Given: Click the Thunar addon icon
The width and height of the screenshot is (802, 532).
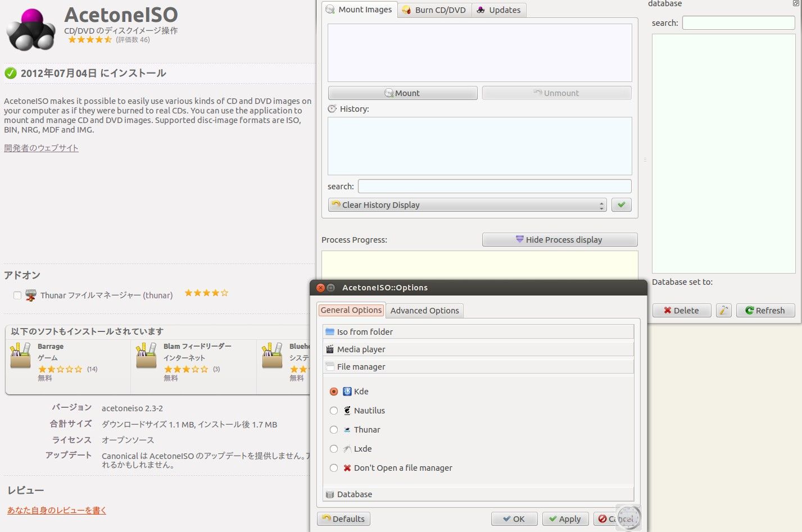Looking at the screenshot, I should 31,295.
